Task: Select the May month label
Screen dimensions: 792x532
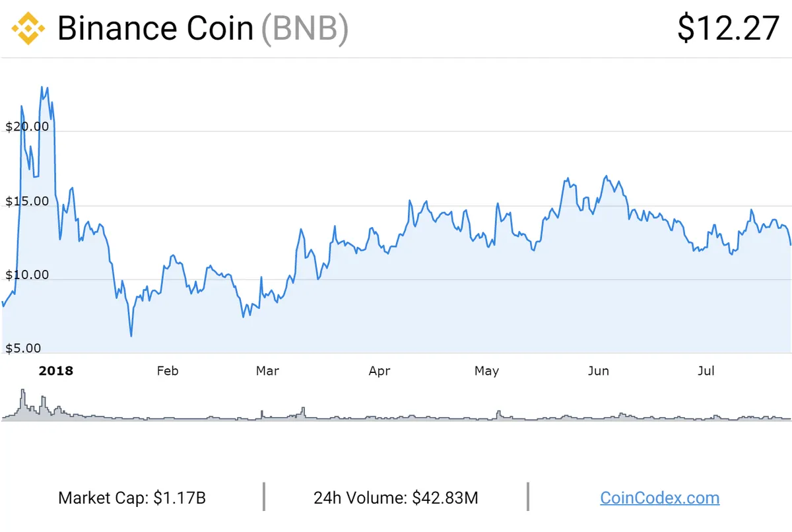Action: (486, 371)
